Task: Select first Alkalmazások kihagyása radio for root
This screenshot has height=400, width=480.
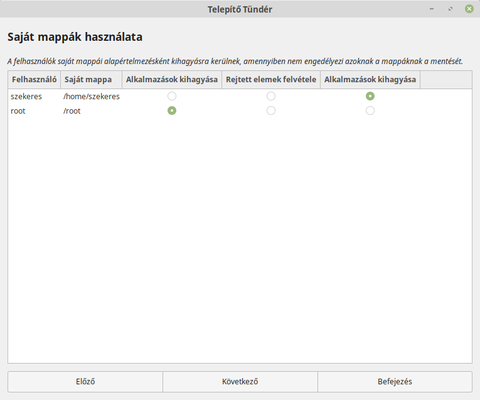Action: pos(172,111)
